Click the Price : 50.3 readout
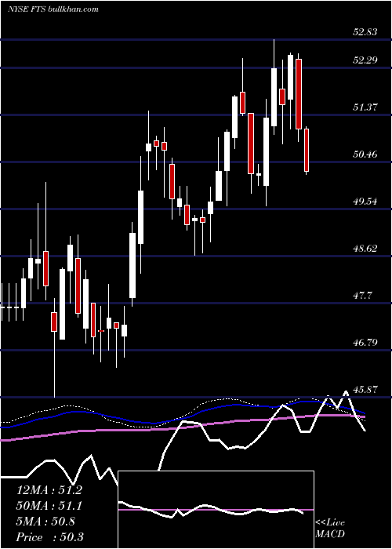The height and width of the screenshot is (549, 392). 49,537
